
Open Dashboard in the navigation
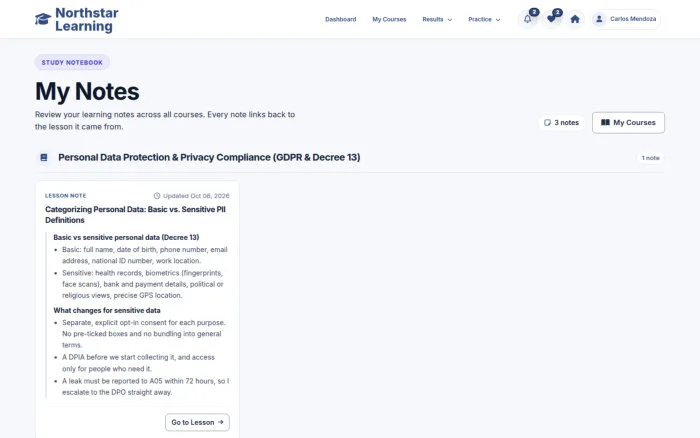pyautogui.click(x=341, y=19)
